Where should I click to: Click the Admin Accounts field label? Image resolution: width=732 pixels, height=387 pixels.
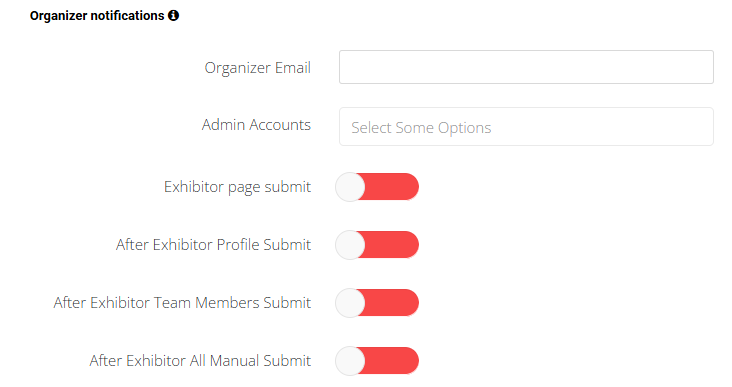click(x=256, y=125)
